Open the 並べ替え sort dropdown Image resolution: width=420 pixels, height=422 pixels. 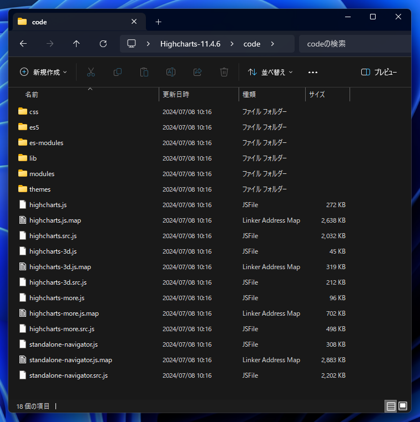270,72
